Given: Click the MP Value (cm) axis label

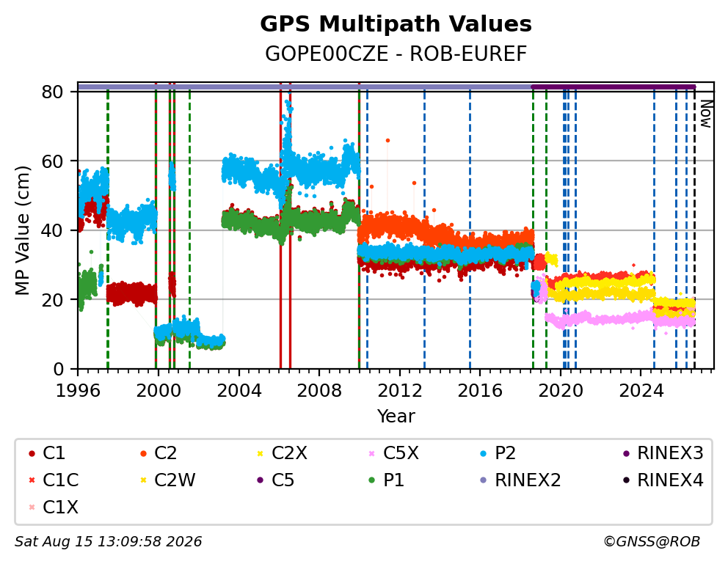Looking at the screenshot, I should click(22, 230).
